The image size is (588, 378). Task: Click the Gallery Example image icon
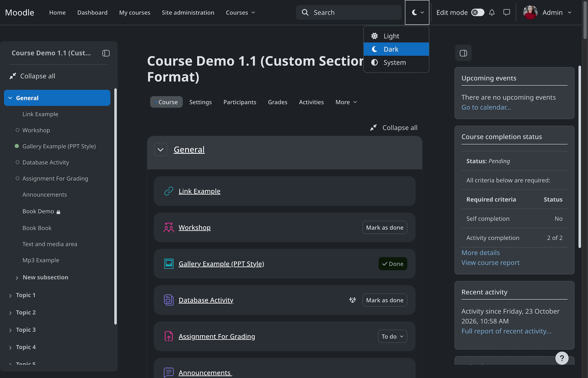[x=169, y=264]
